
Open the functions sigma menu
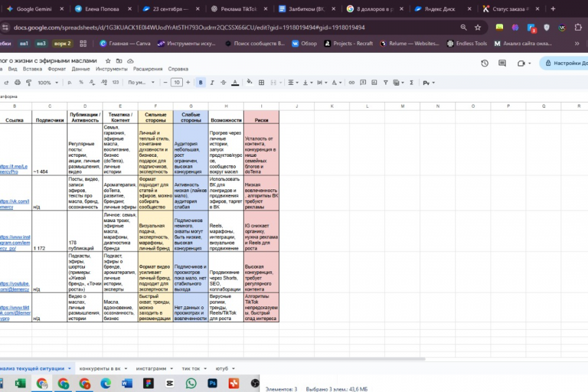click(x=412, y=82)
